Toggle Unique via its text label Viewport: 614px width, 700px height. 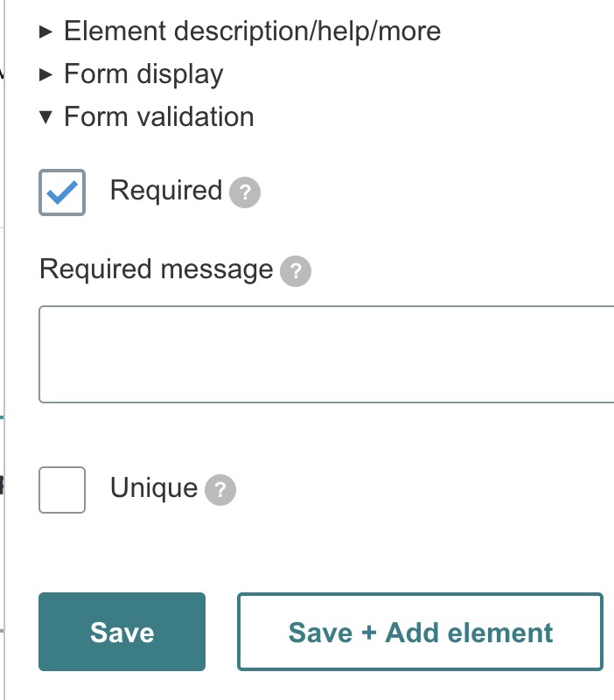pos(154,488)
